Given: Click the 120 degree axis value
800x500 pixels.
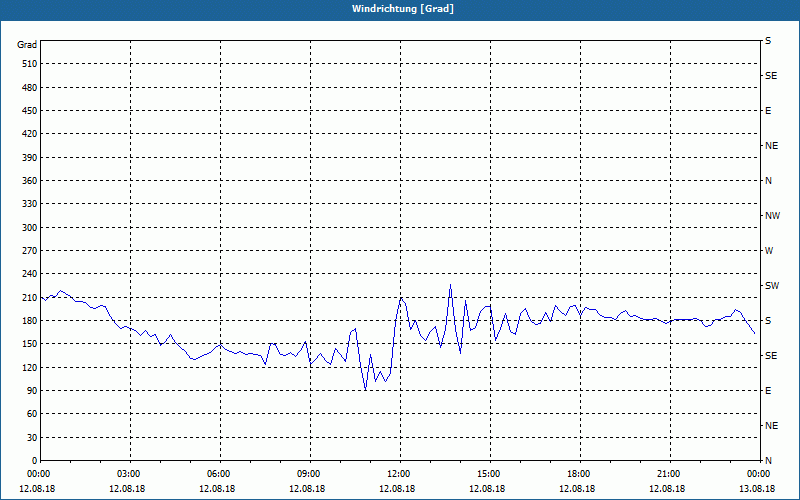Looking at the screenshot, I should [30, 367].
